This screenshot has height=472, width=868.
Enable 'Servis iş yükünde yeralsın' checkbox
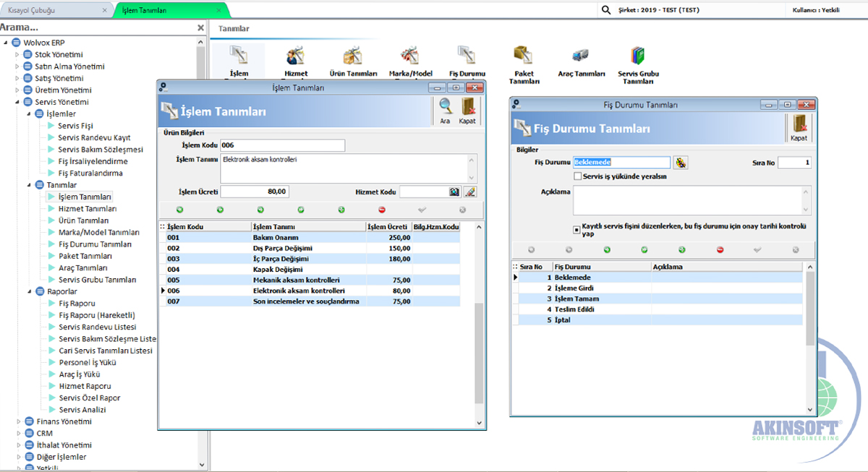coord(578,176)
